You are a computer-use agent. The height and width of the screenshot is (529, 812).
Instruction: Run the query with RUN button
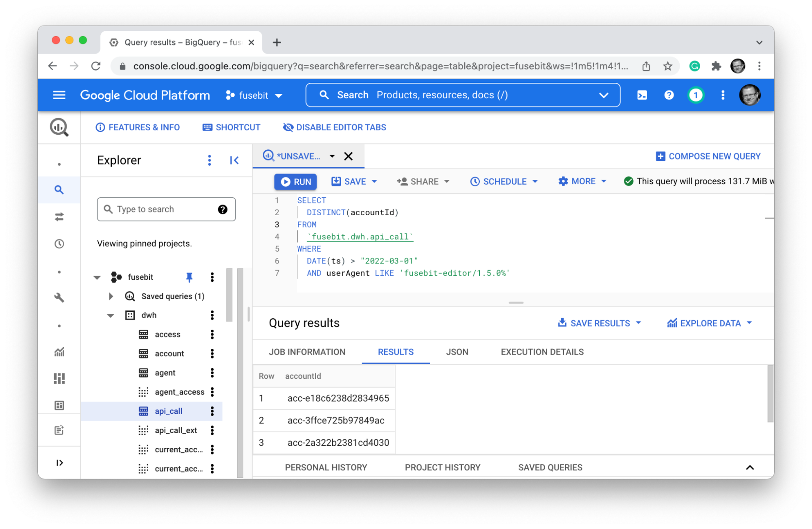(296, 181)
